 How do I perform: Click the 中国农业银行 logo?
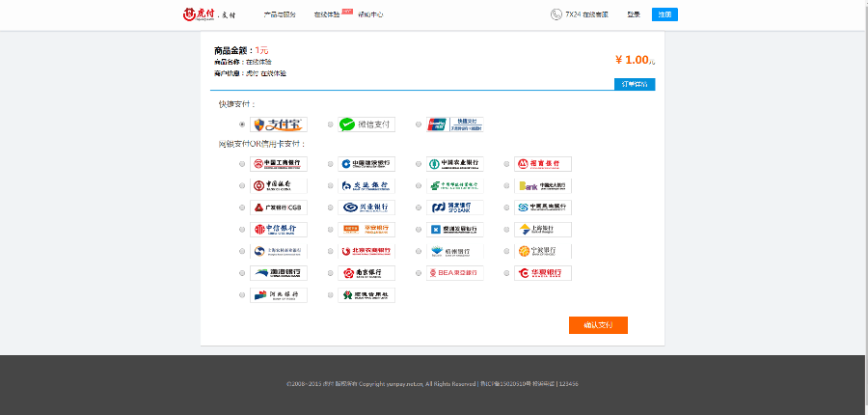(x=454, y=164)
